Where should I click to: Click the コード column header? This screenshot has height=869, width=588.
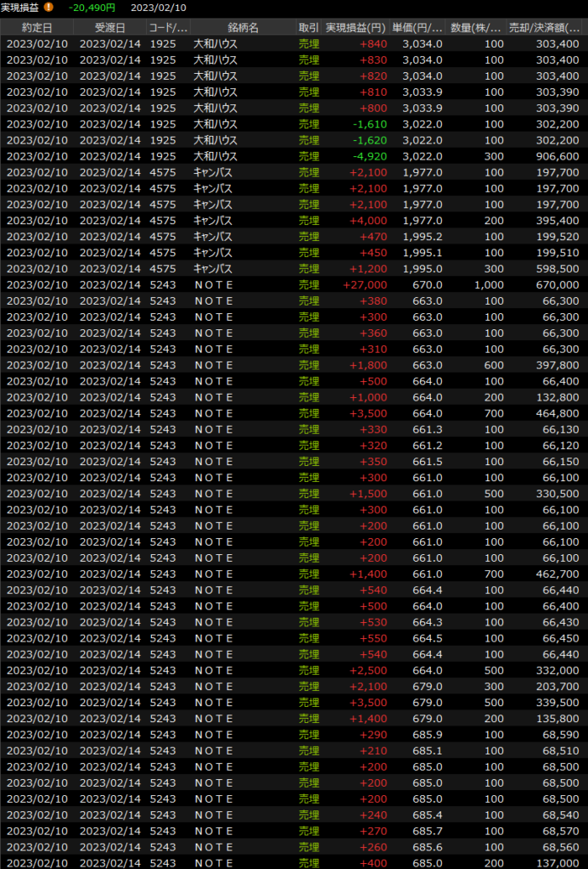[166, 28]
